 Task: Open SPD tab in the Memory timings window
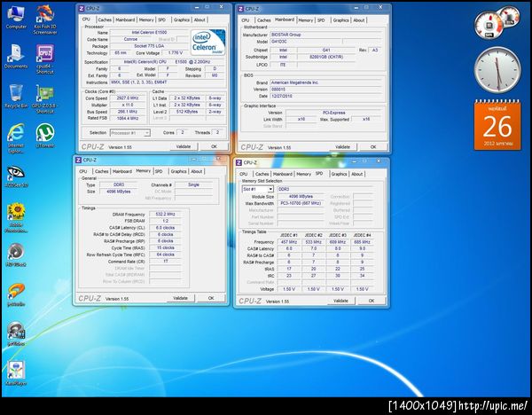(159, 171)
